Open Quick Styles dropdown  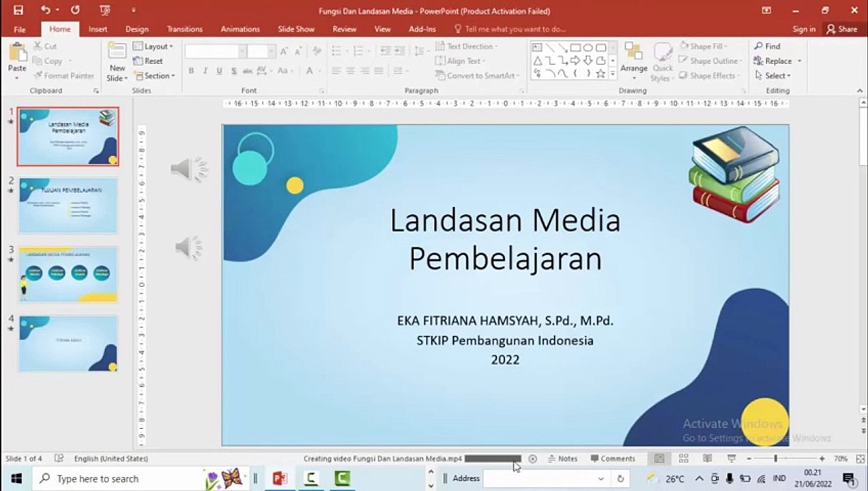click(x=662, y=62)
